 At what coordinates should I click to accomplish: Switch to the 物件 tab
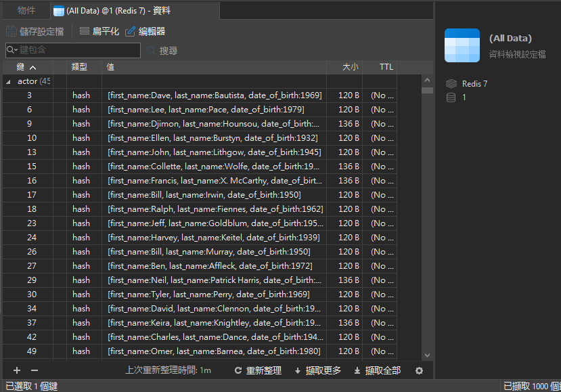coord(26,10)
